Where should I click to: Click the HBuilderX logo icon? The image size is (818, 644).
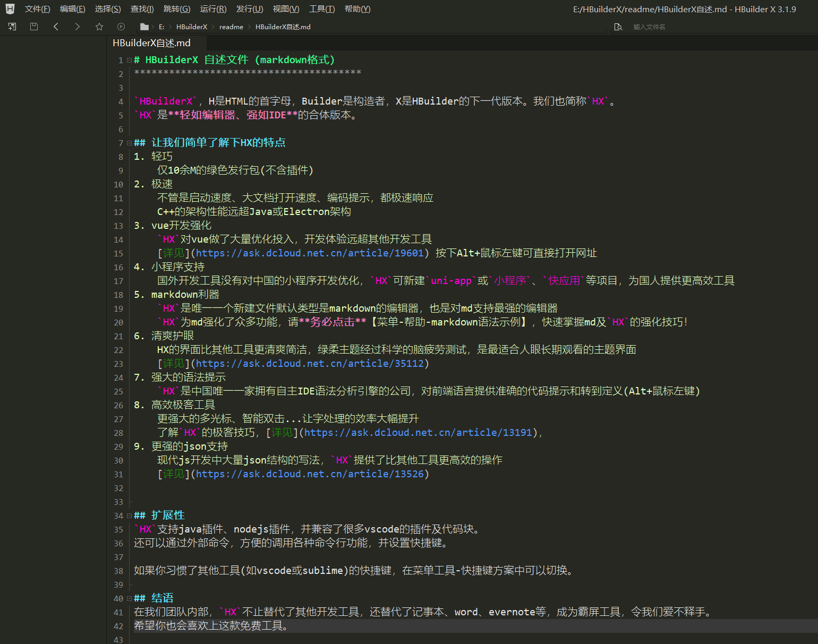pos(10,9)
